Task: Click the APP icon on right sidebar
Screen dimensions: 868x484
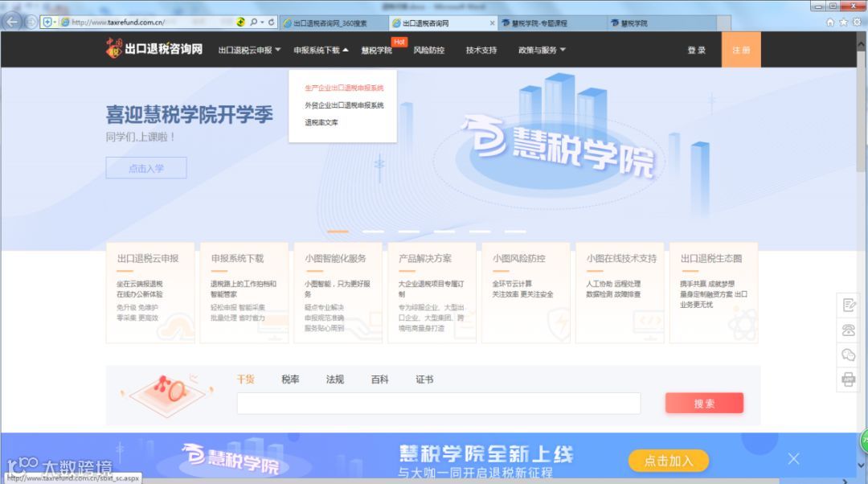Action: point(849,380)
